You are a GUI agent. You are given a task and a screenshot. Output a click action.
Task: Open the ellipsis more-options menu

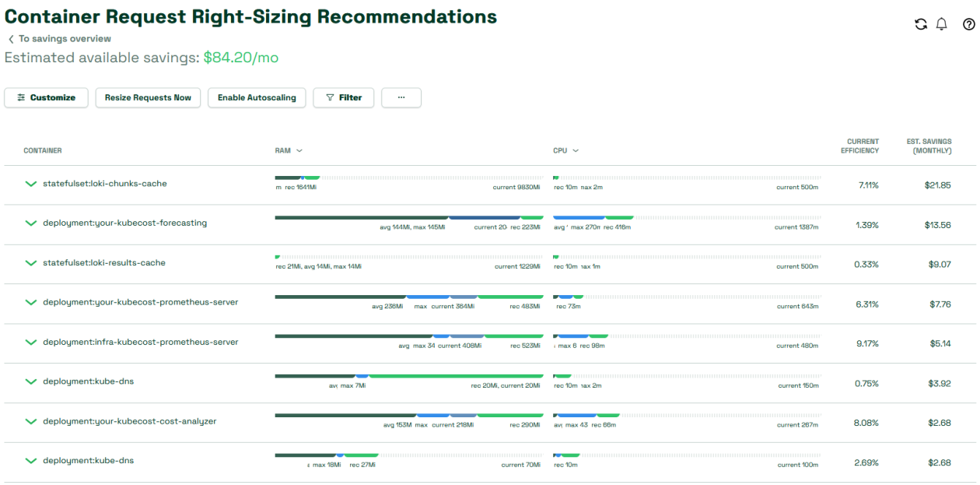[x=401, y=97]
